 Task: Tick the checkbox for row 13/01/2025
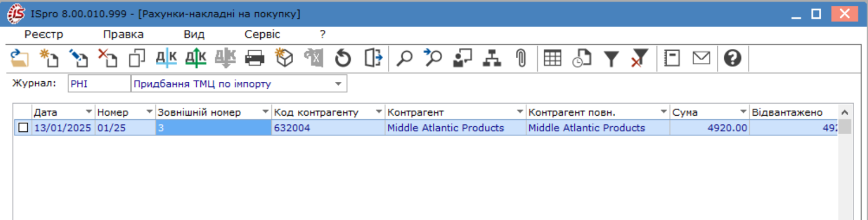23,128
